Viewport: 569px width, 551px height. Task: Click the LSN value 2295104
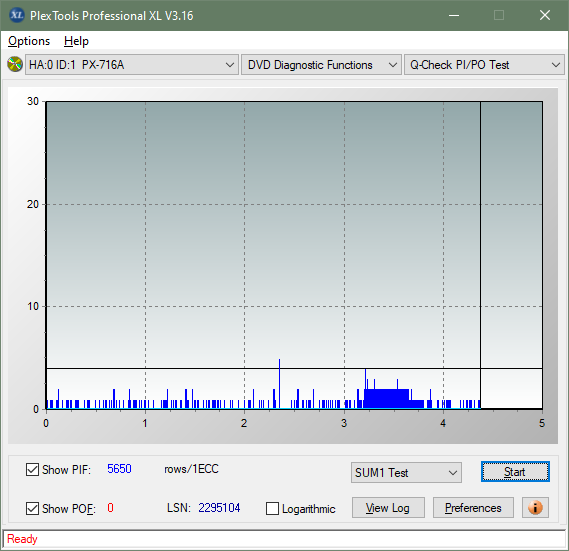tap(219, 507)
